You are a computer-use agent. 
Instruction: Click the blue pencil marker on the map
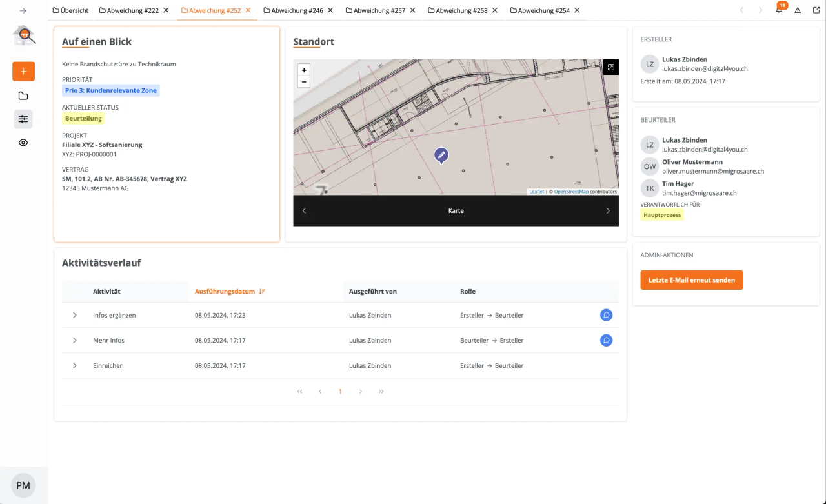[441, 156]
